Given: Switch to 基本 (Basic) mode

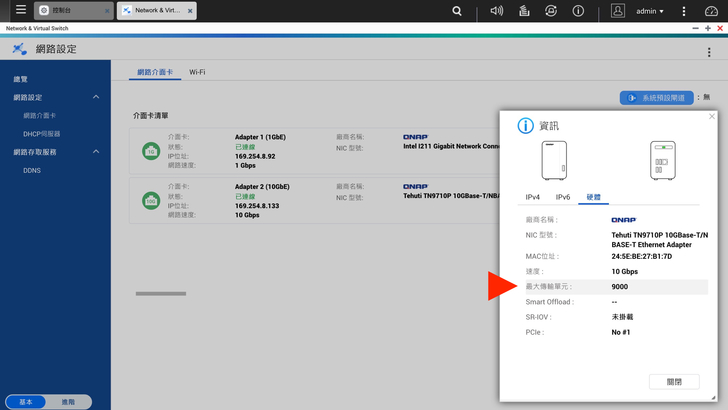Looking at the screenshot, I should (x=26, y=401).
